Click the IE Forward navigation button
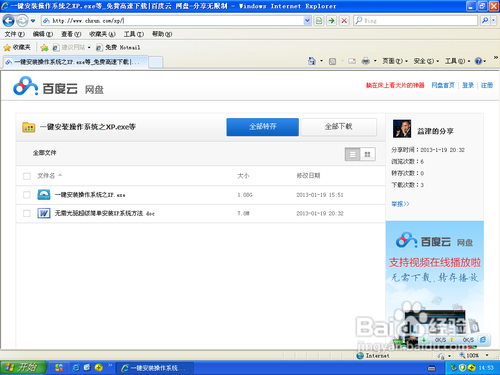This screenshot has width=500, height=375. pyautogui.click(x=22, y=21)
